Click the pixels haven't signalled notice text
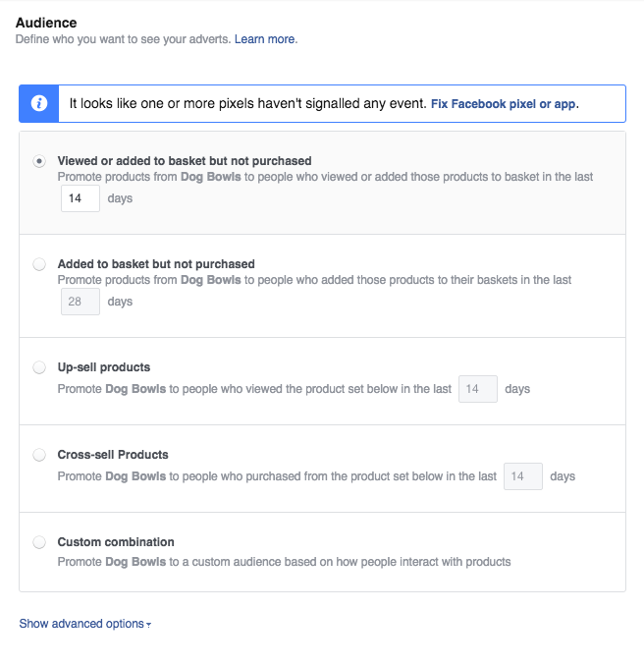Viewport: 644px width, 666px height. [x=247, y=103]
